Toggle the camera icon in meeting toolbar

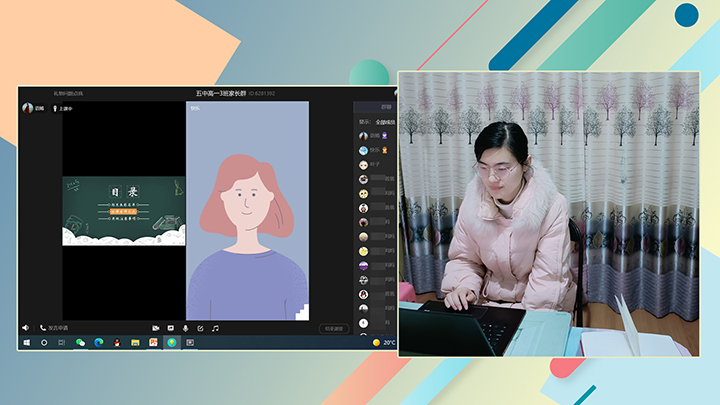click(156, 328)
